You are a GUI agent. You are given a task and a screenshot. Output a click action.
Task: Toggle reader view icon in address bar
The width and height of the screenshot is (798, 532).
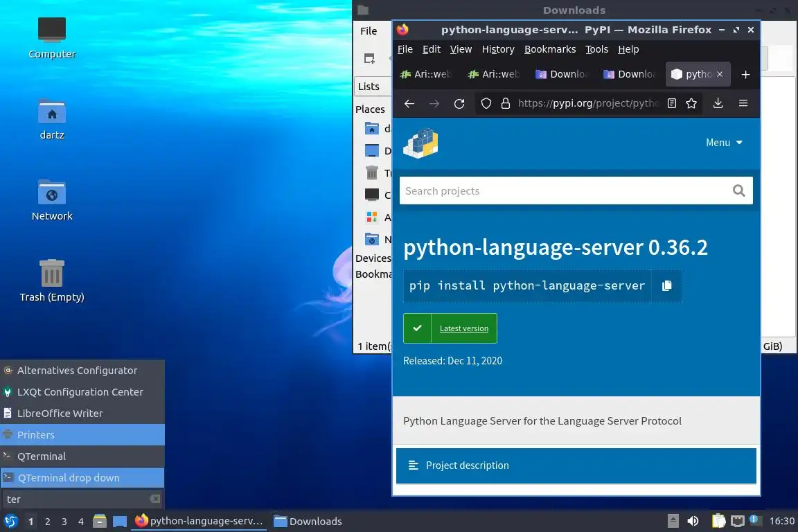pos(672,103)
